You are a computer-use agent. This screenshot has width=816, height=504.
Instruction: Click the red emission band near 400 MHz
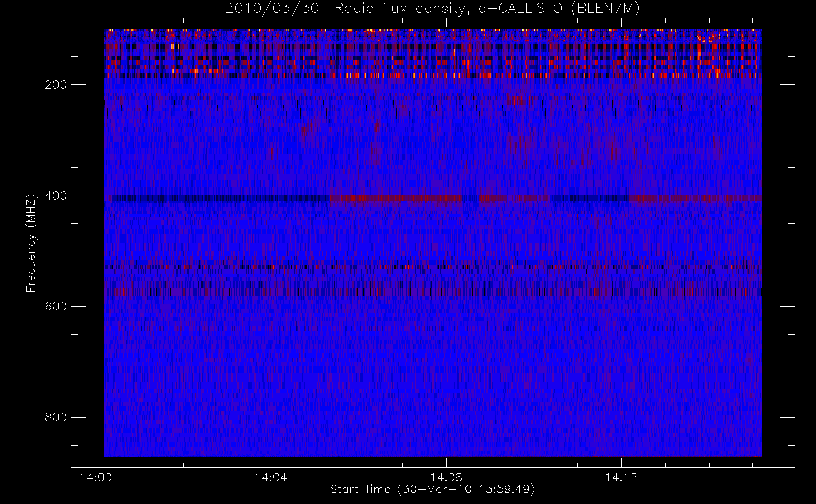(x=396, y=198)
